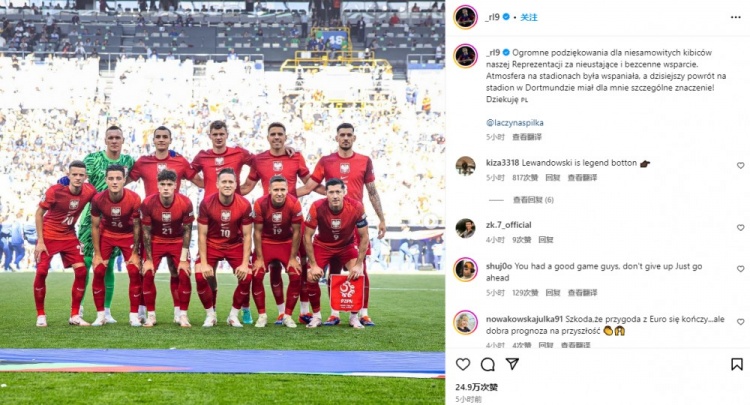Open the three-dot more options menu

736,17
